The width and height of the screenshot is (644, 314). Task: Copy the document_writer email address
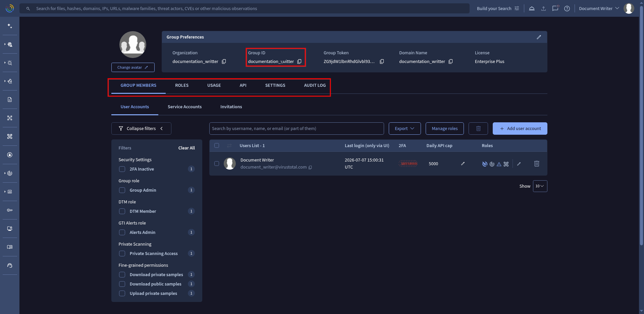pos(310,167)
